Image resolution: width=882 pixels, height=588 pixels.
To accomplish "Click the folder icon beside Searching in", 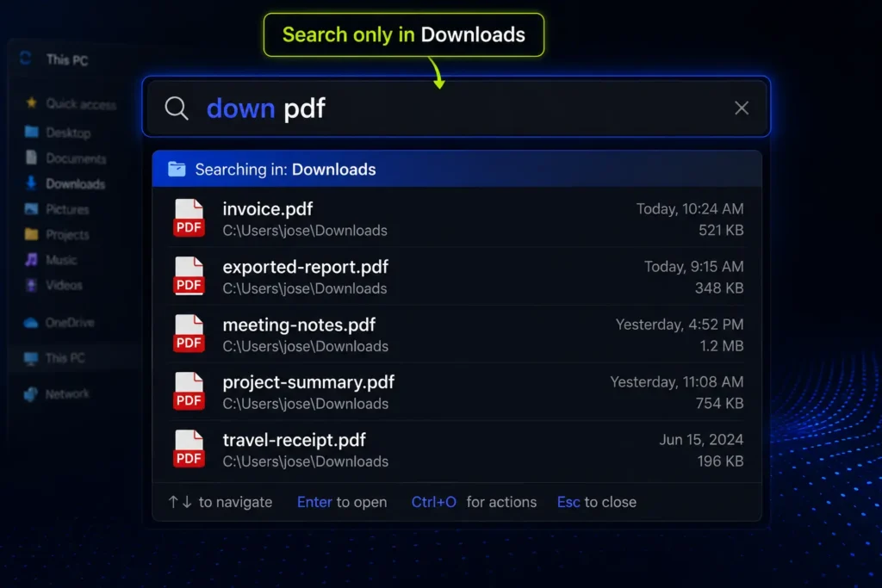I will tap(177, 170).
